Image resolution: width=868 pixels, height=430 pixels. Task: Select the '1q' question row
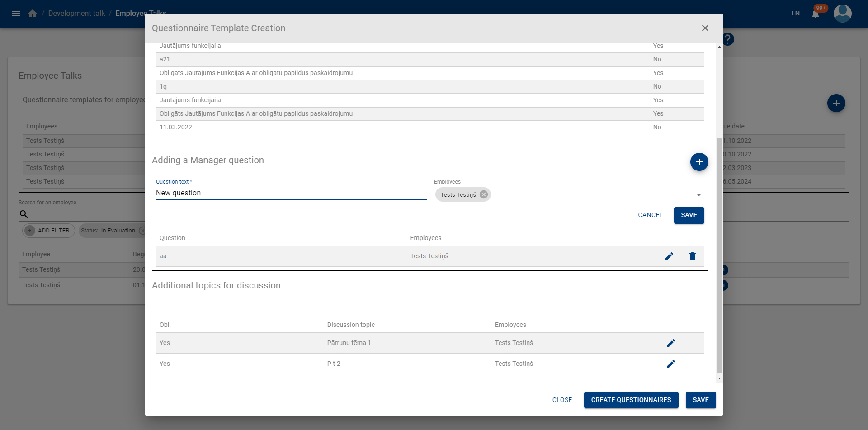pyautogui.click(x=430, y=87)
